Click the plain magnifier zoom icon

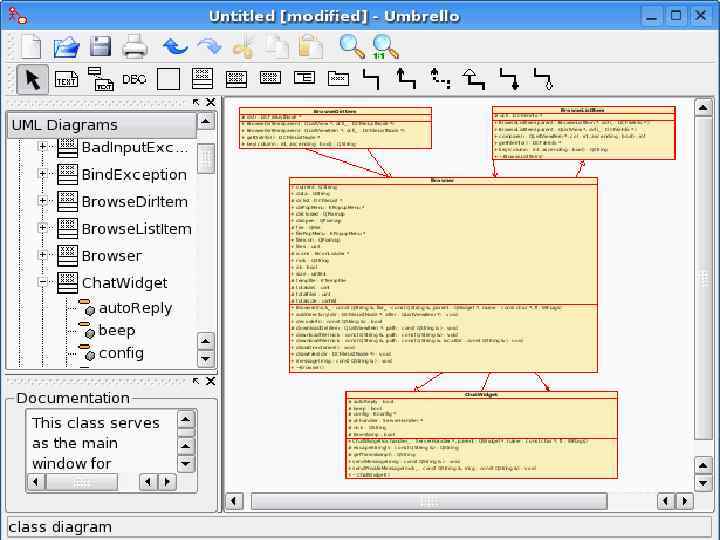coord(352,47)
